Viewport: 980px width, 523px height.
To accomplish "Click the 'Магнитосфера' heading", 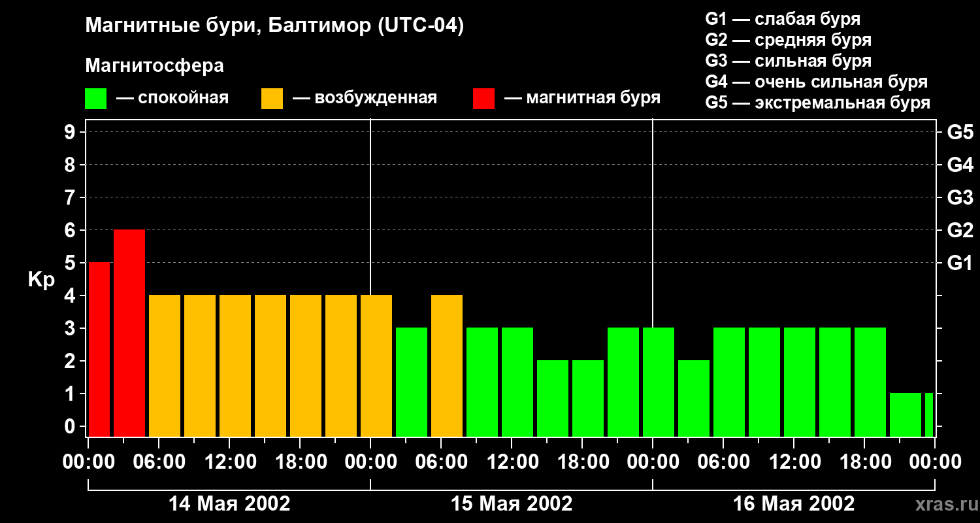I will (x=154, y=66).
